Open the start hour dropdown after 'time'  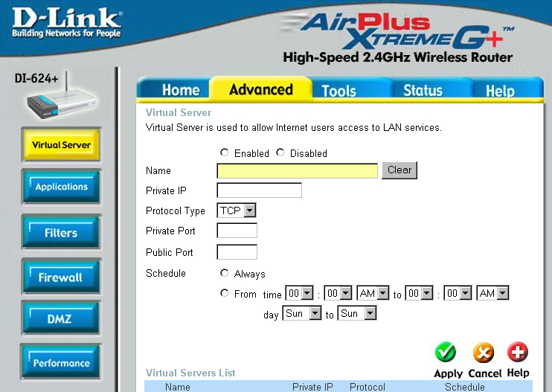[299, 293]
